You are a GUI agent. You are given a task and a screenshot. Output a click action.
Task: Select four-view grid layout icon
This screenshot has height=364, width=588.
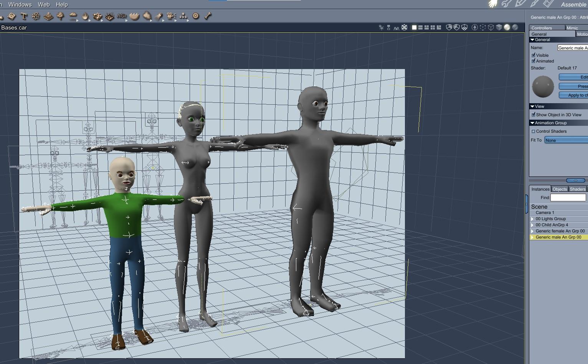click(433, 27)
